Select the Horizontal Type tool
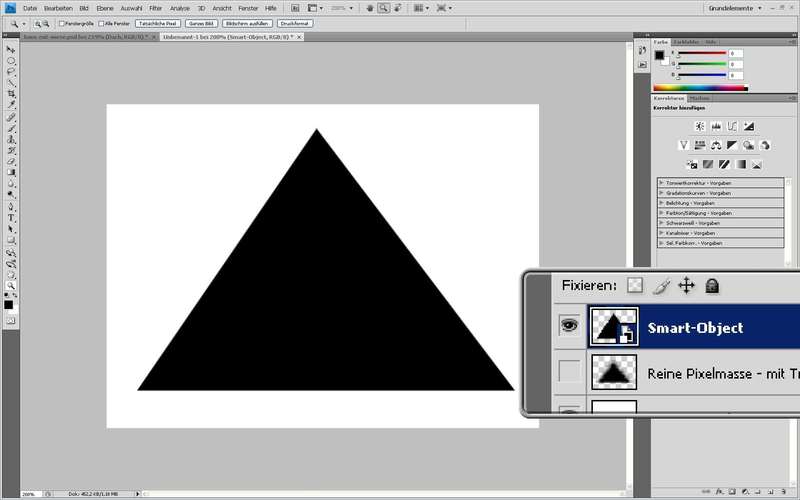The height and width of the screenshot is (500, 800). click(12, 217)
